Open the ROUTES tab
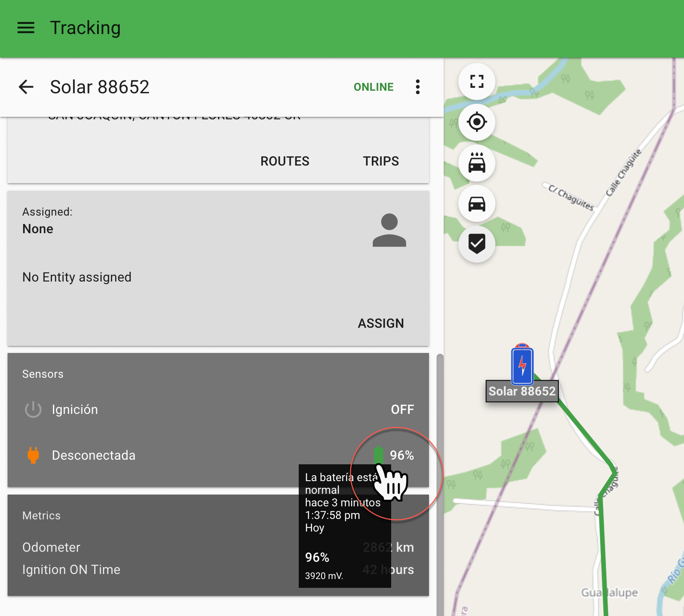 click(284, 161)
